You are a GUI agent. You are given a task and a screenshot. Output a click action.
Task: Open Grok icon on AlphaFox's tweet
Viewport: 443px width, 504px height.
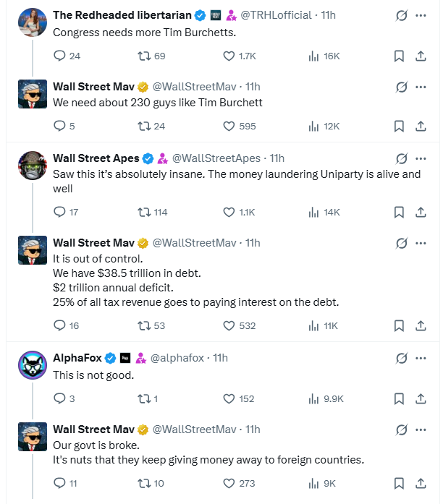[x=400, y=358]
